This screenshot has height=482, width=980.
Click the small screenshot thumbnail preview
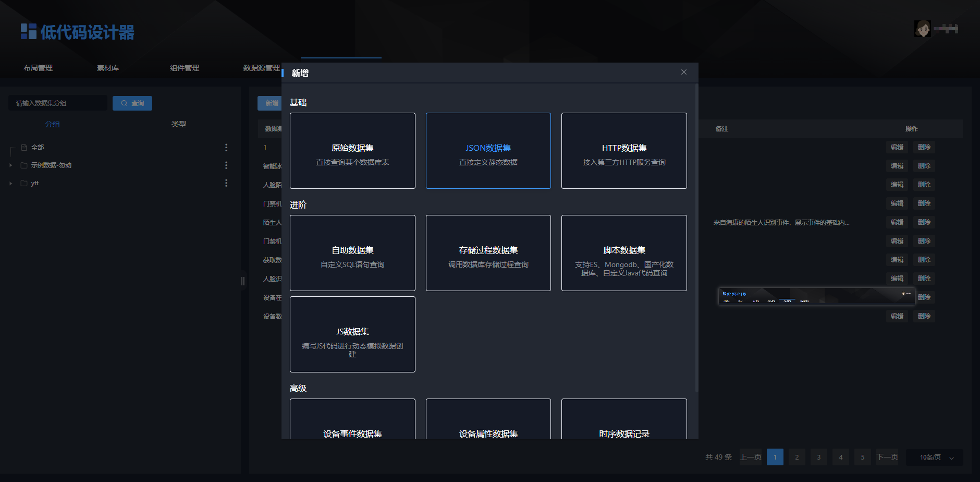click(x=816, y=296)
